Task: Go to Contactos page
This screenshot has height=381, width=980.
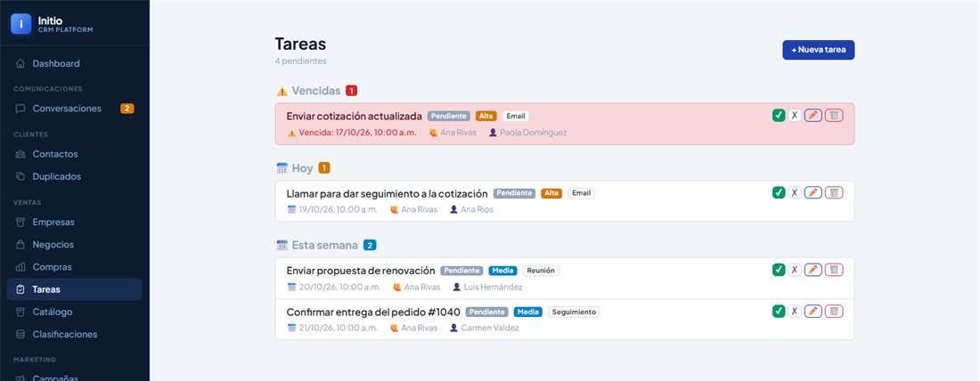Action: [x=74, y=154]
